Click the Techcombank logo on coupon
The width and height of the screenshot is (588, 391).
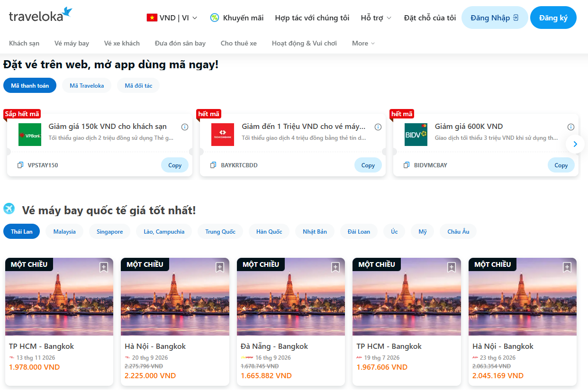pos(223,135)
